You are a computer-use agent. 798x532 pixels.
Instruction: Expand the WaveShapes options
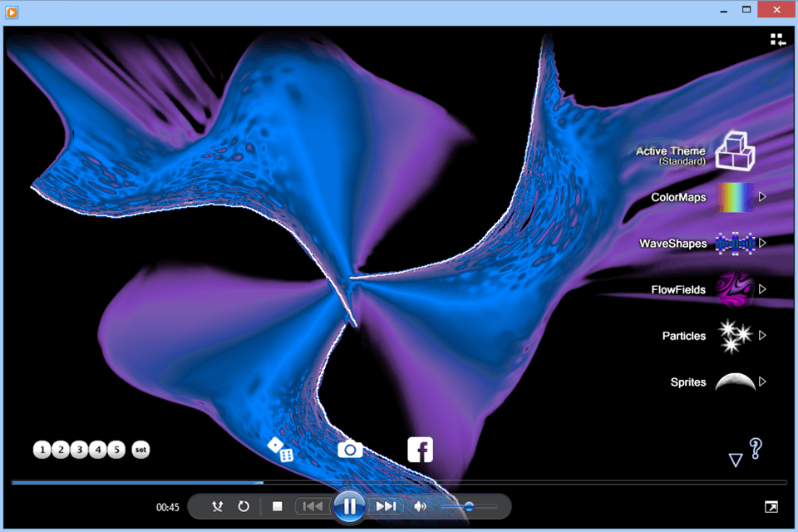(763, 243)
